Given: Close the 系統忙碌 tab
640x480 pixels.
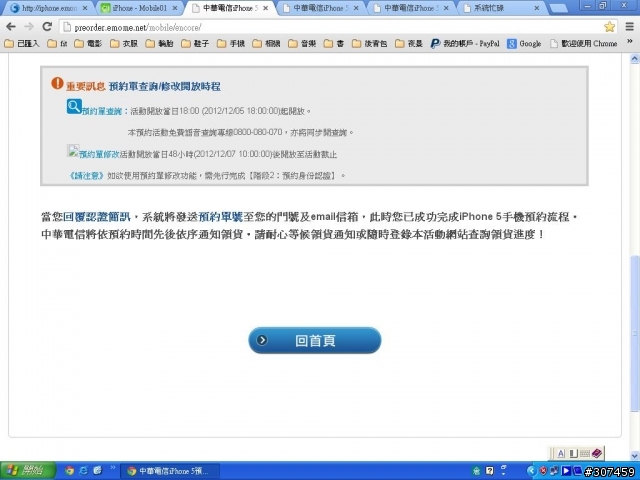Looking at the screenshot, I should 537,8.
